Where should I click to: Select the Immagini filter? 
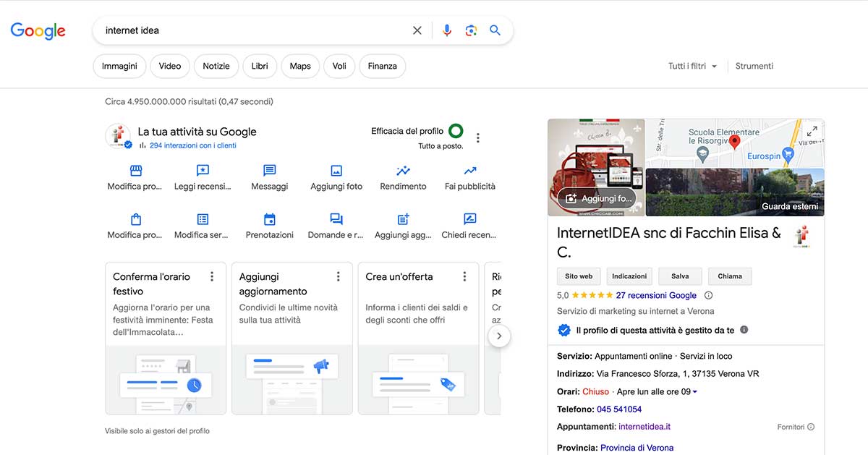[x=119, y=66]
